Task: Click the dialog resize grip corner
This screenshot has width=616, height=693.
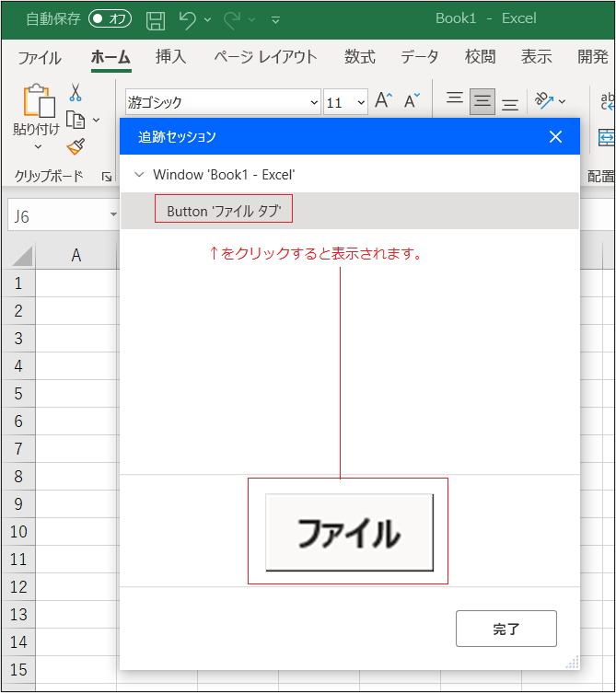Action: pyautogui.click(x=573, y=663)
